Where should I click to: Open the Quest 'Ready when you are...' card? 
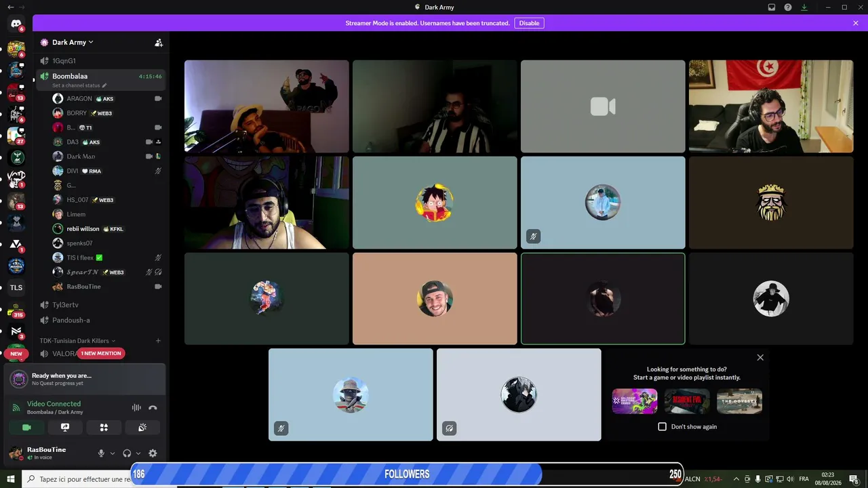pos(85,380)
